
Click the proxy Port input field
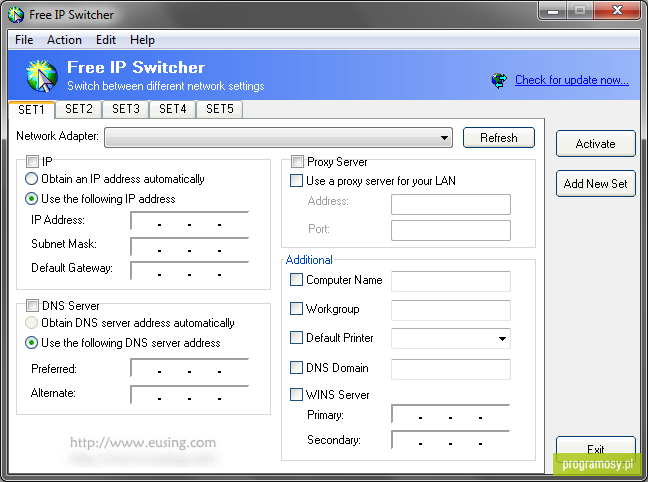pos(451,230)
